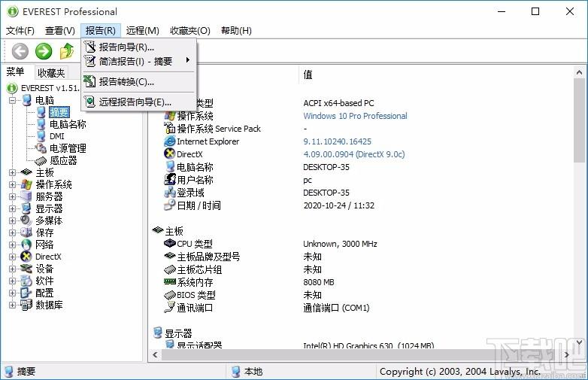Click the Internet Explorer row icon
Viewport: 588px width, 380px height.
coord(170,141)
